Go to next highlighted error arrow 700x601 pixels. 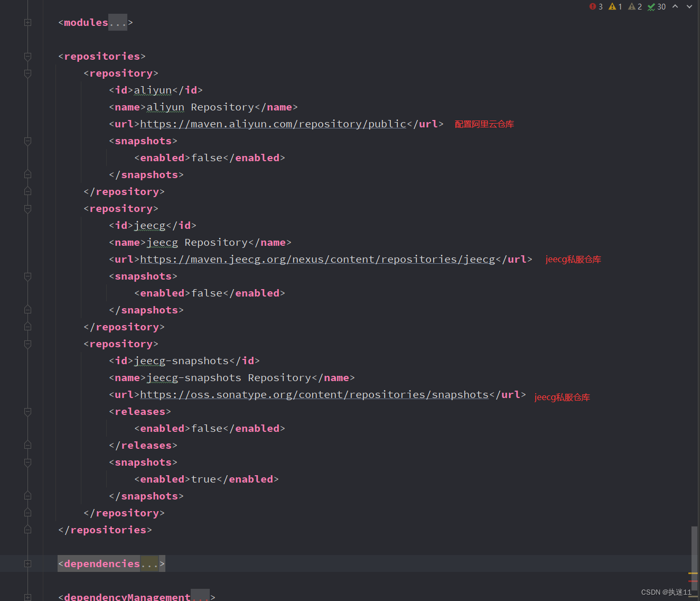click(x=689, y=7)
